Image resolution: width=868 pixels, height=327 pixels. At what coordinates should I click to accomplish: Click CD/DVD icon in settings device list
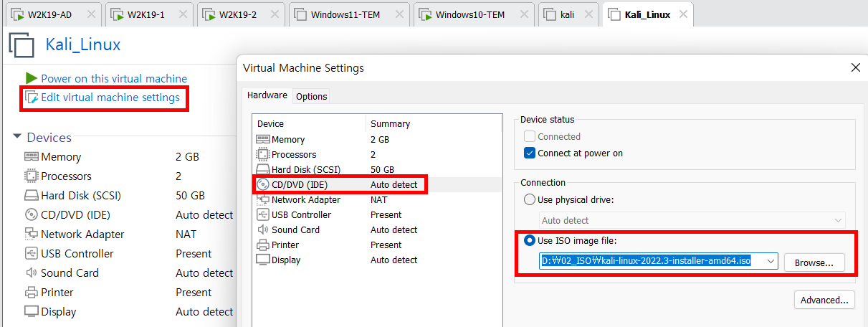point(263,184)
